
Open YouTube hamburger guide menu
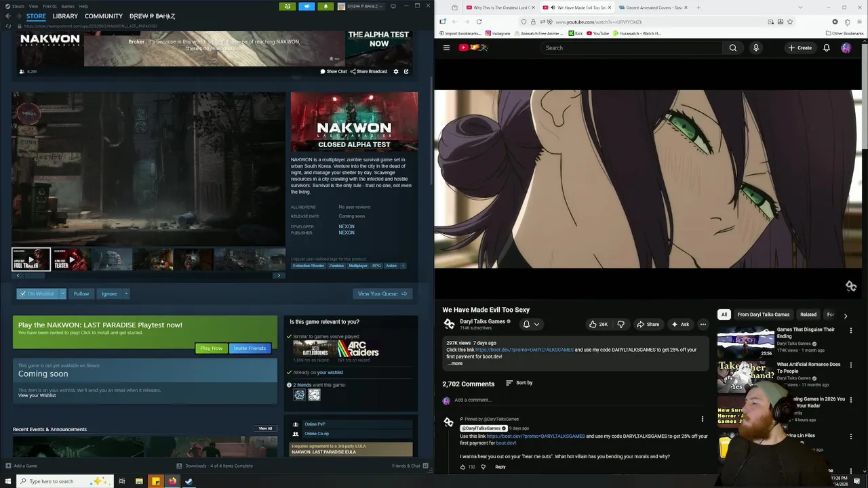click(x=446, y=47)
